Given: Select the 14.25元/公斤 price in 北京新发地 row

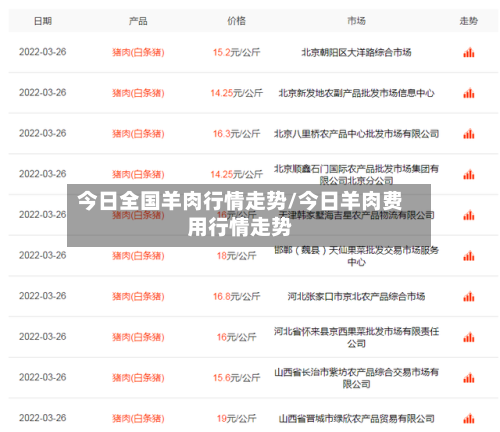Looking at the screenshot, I should coord(236,93).
